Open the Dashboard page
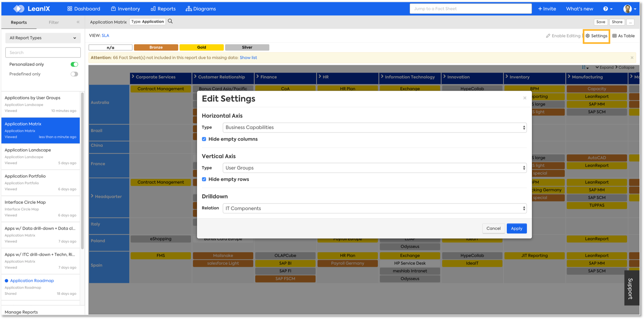 [x=84, y=9]
